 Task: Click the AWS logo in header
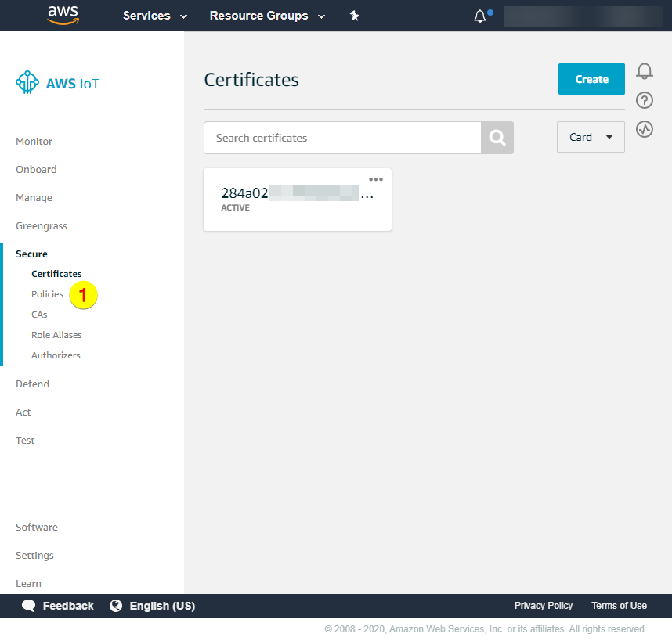click(x=63, y=15)
